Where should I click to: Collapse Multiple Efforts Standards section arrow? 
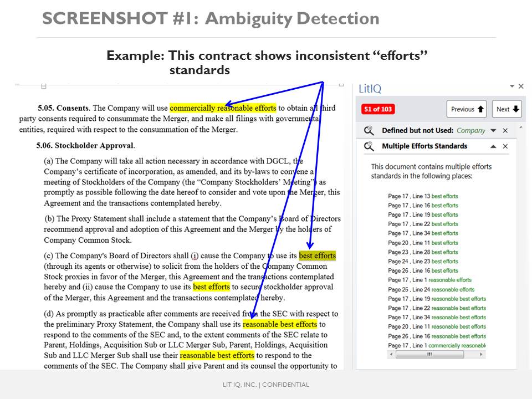pyautogui.click(x=493, y=146)
